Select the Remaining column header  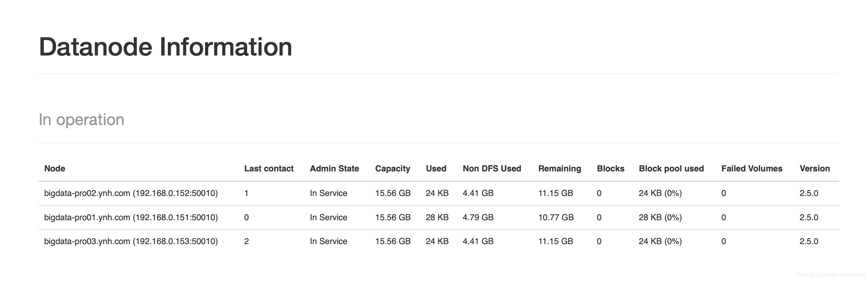point(560,169)
